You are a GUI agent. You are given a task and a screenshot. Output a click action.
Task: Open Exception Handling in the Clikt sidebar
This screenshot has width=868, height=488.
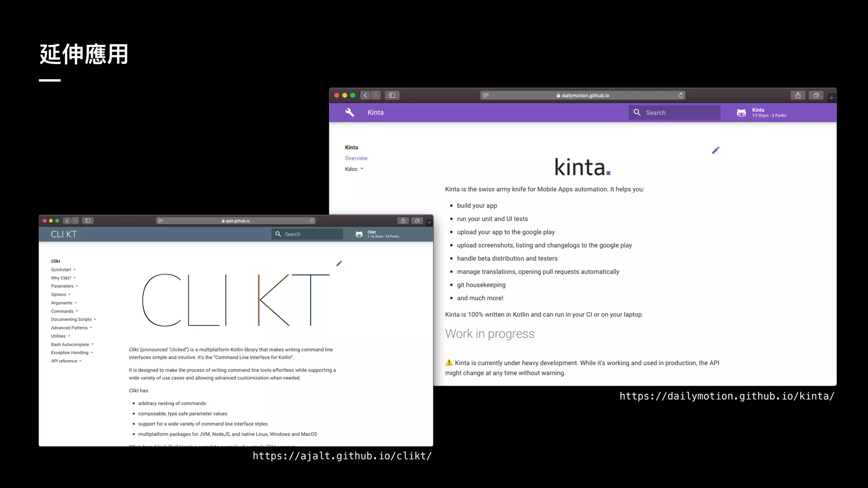click(x=70, y=353)
